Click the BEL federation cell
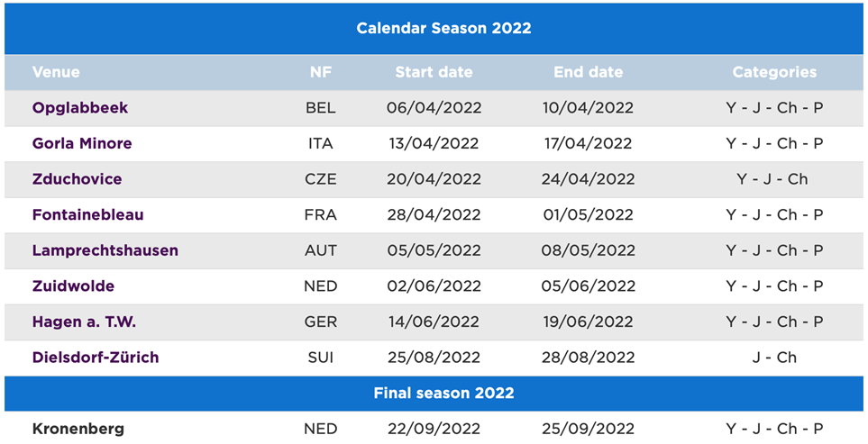The width and height of the screenshot is (868, 444). [x=321, y=108]
